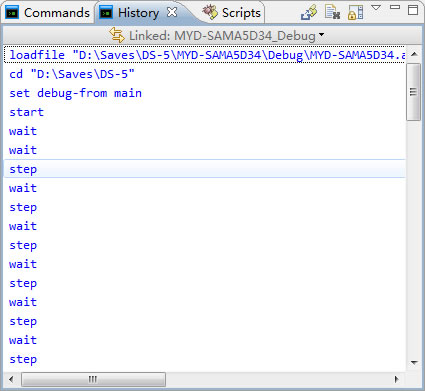The image size is (425, 391).
Task: Switch to the Commands tab
Action: click(x=47, y=13)
